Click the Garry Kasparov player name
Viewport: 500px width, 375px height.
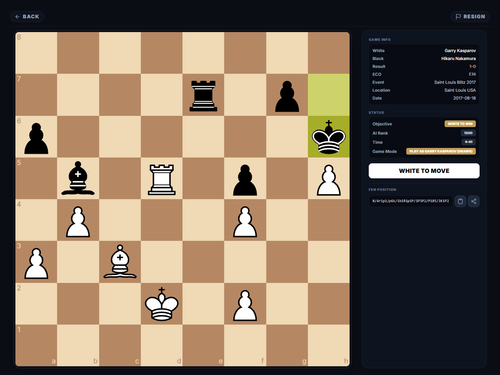point(460,51)
